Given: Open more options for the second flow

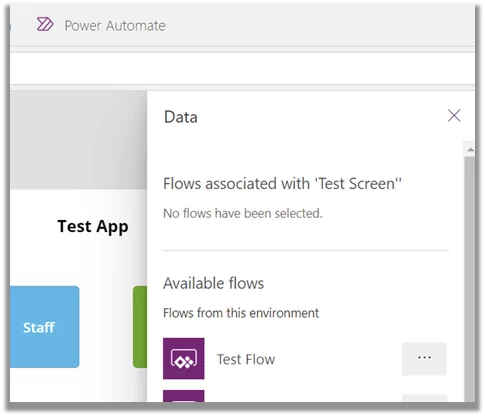Looking at the screenshot, I should pos(424,398).
